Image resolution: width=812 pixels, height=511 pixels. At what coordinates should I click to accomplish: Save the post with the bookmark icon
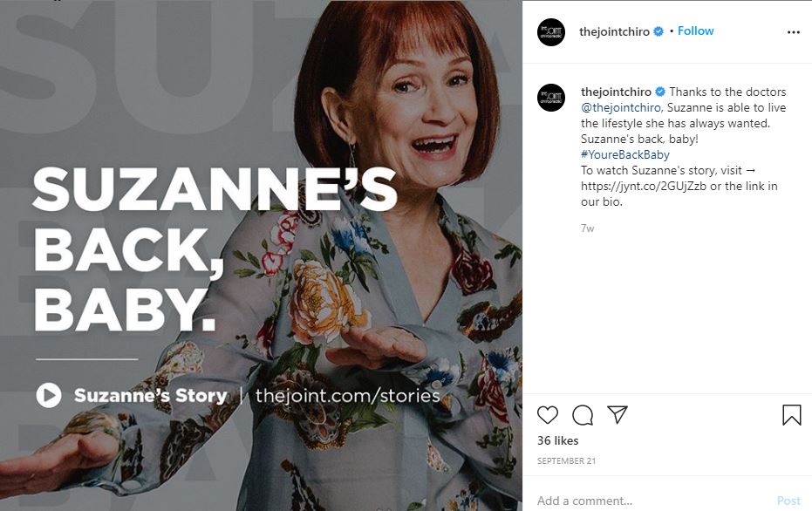click(x=792, y=415)
